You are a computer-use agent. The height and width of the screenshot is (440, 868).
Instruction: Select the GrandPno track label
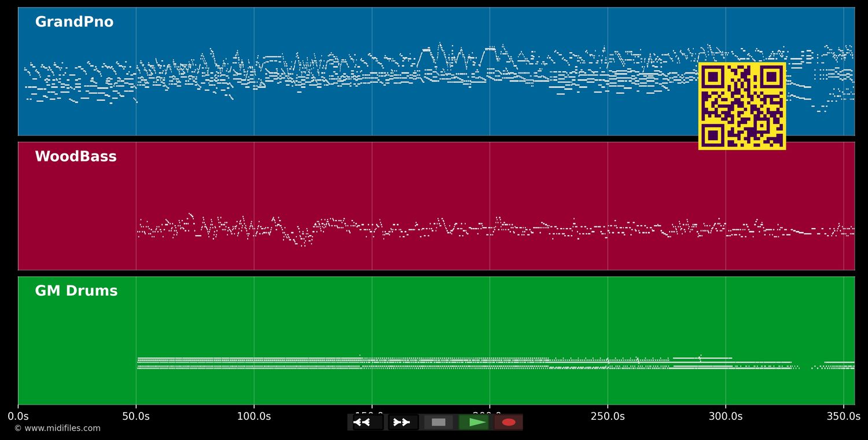tap(74, 22)
